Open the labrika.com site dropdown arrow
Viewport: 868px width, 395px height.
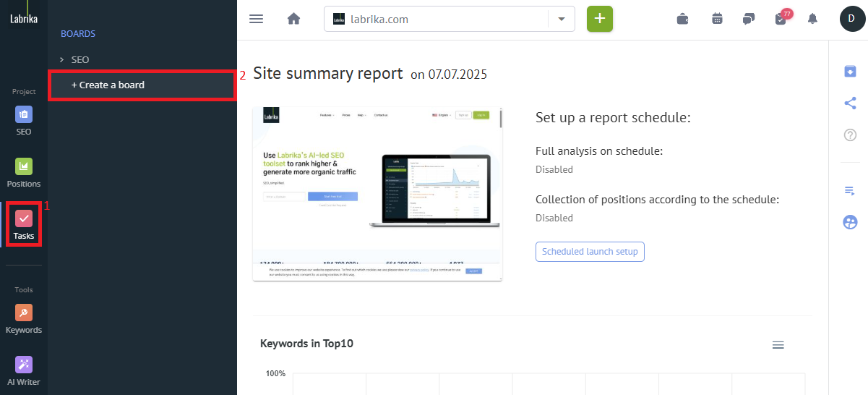click(x=562, y=20)
